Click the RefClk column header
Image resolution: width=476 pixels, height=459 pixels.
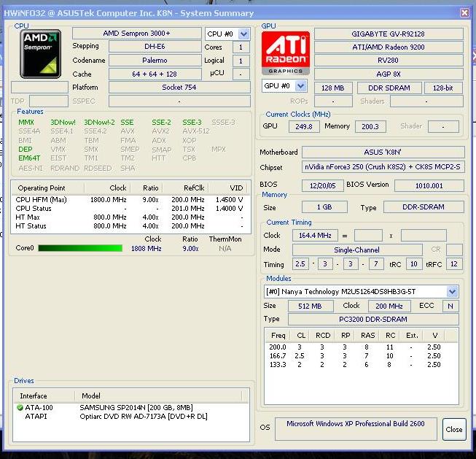click(x=185, y=188)
